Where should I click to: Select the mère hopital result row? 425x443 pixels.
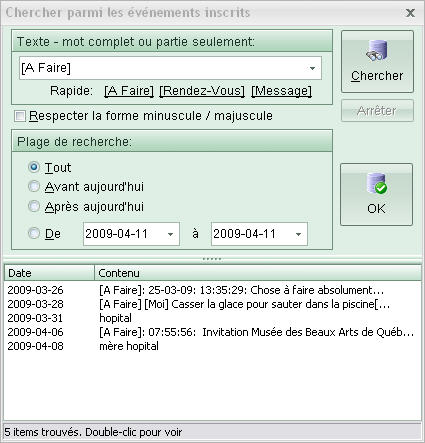212,346
